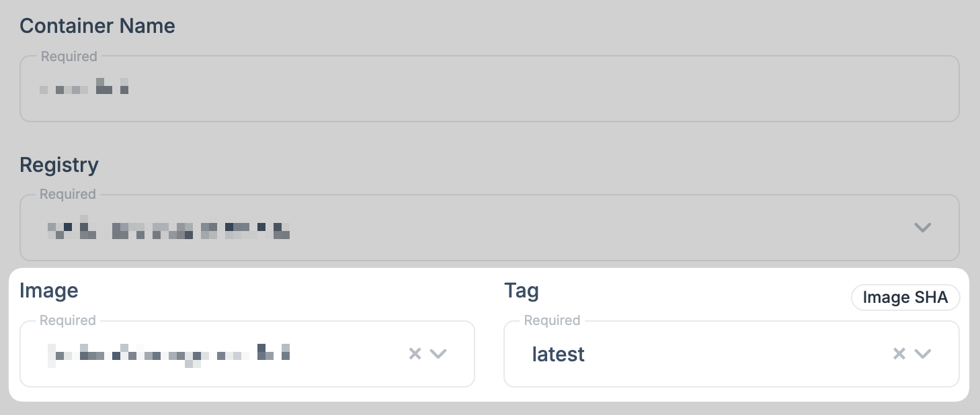This screenshot has height=415, width=980.
Task: Click the Required Image combobox field
Action: click(x=202, y=354)
